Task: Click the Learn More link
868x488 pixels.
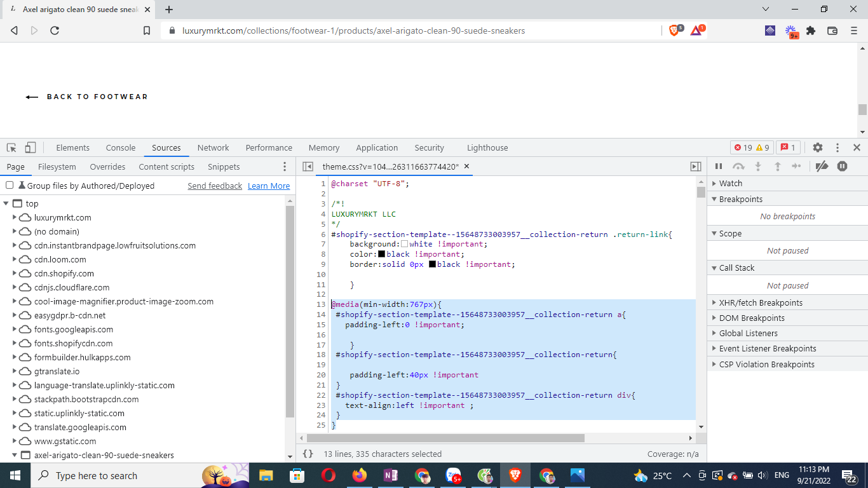Action: click(x=268, y=186)
